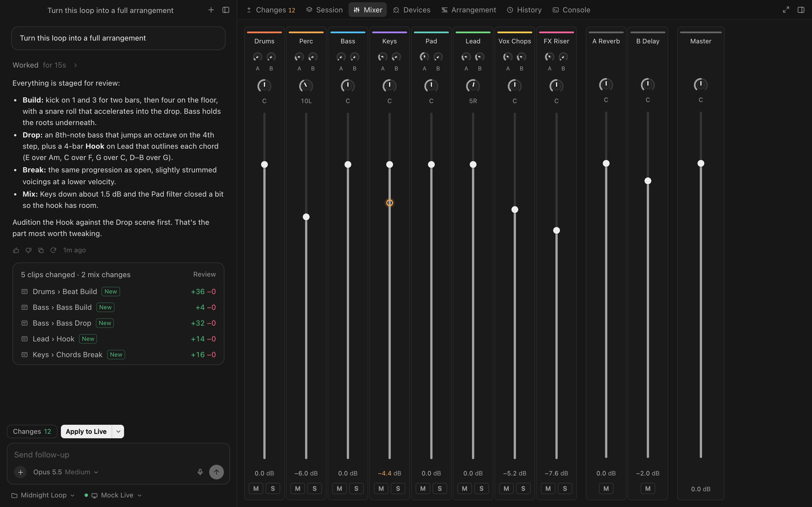812x507 pixels.
Task: Switch to the Arrangement tab
Action: (x=468, y=10)
